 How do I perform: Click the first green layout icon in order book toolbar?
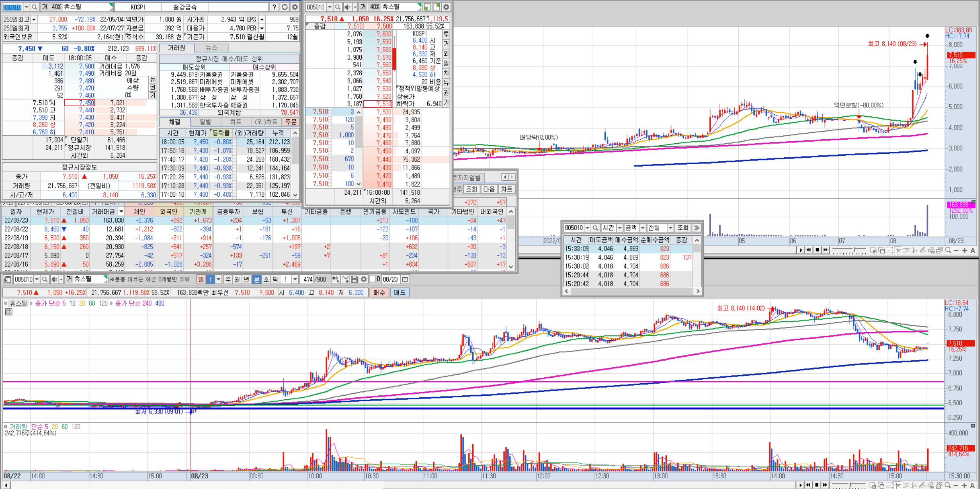427,7
